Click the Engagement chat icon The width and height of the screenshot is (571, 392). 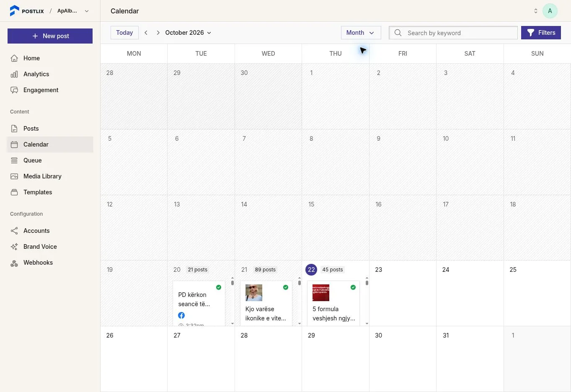click(14, 90)
